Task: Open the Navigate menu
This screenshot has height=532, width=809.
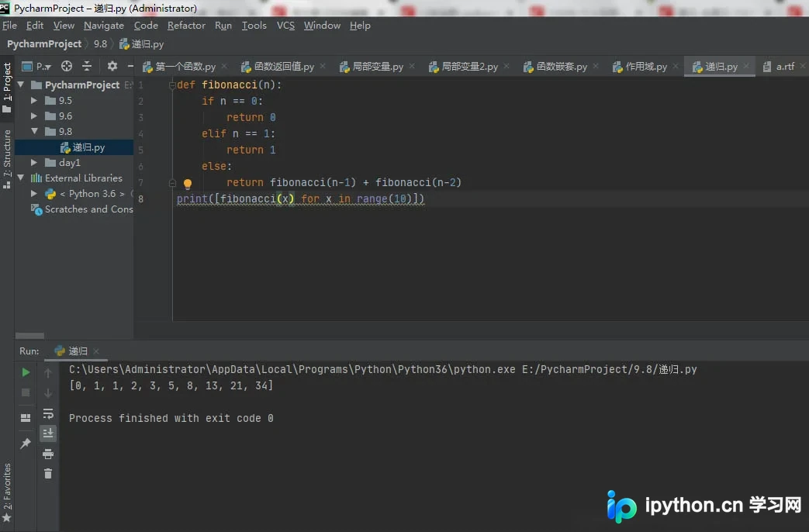Action: 104,26
